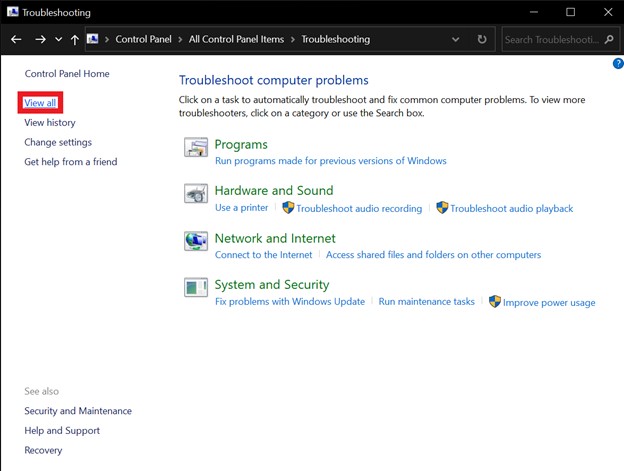Refresh the Troubleshooting page

[x=482, y=39]
